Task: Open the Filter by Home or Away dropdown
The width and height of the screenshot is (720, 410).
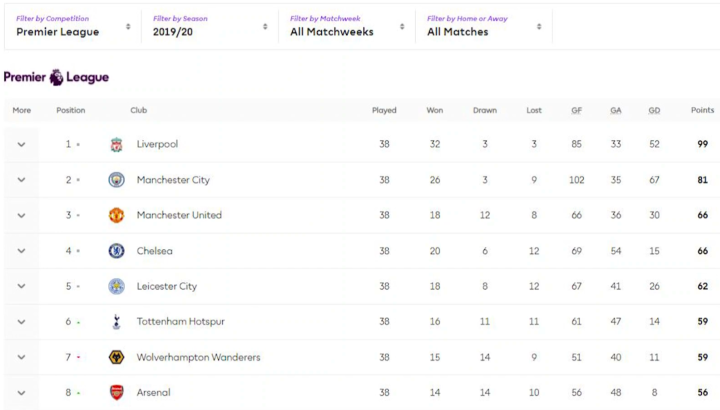Action: [484, 26]
